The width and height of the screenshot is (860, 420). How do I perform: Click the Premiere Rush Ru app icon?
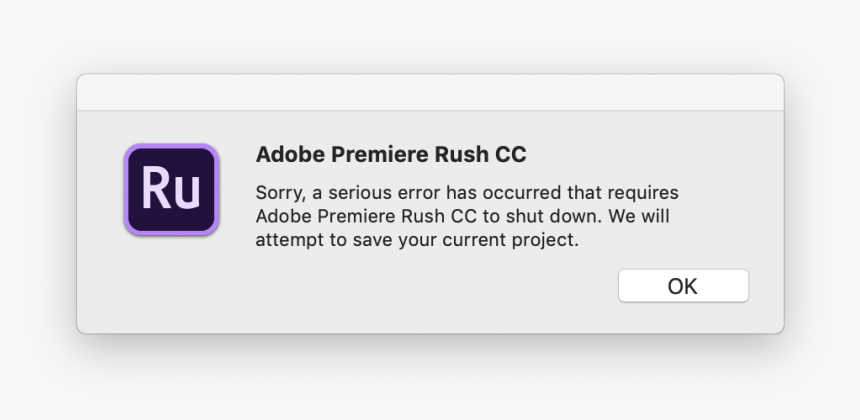click(171, 189)
